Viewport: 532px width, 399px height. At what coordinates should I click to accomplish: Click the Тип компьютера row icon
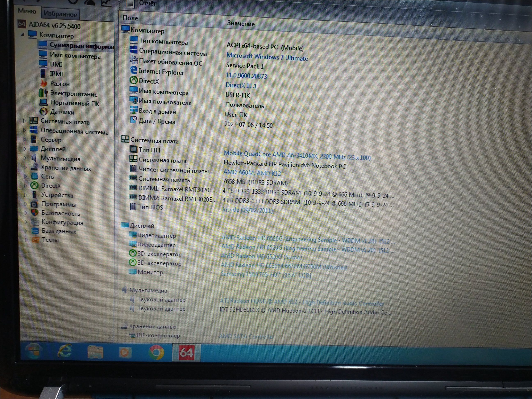[x=134, y=39]
